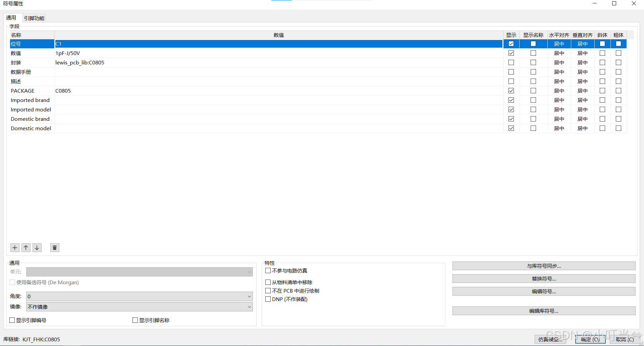Toggle 显示 checkbox for 数值 row
Screen dimensions: 644x346
click(511, 53)
